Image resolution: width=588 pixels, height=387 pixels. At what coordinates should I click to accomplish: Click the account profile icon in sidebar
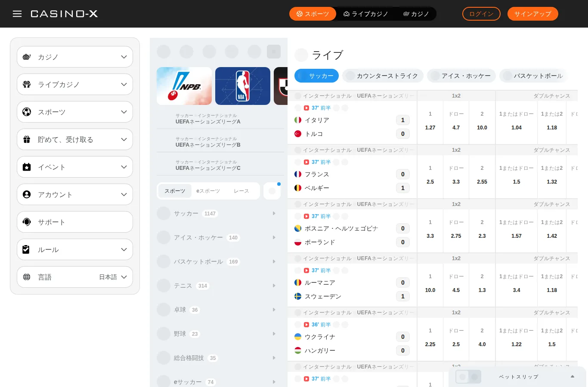point(27,194)
